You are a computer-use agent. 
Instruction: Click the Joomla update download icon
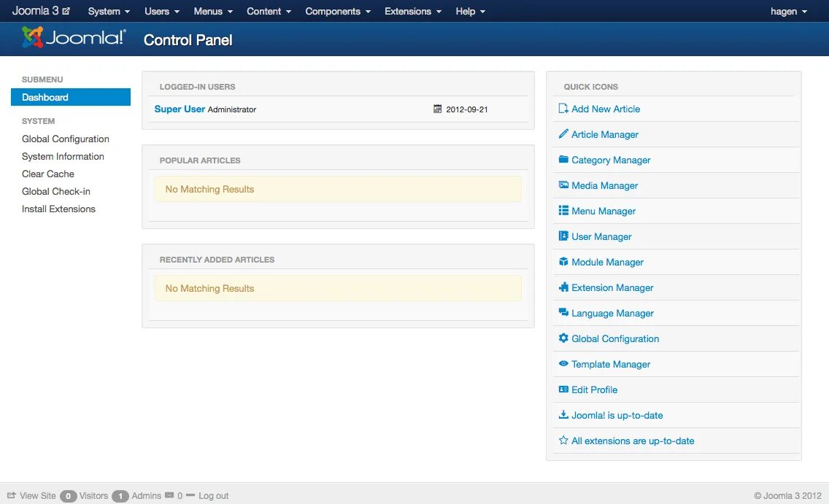coord(563,414)
